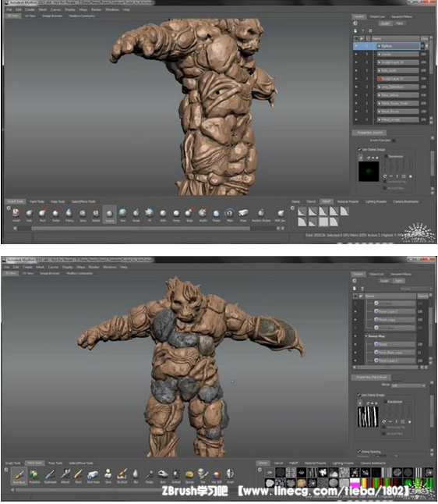
Task: Hide the Head_Sculpt layer visibility dot
Action: tap(356, 119)
